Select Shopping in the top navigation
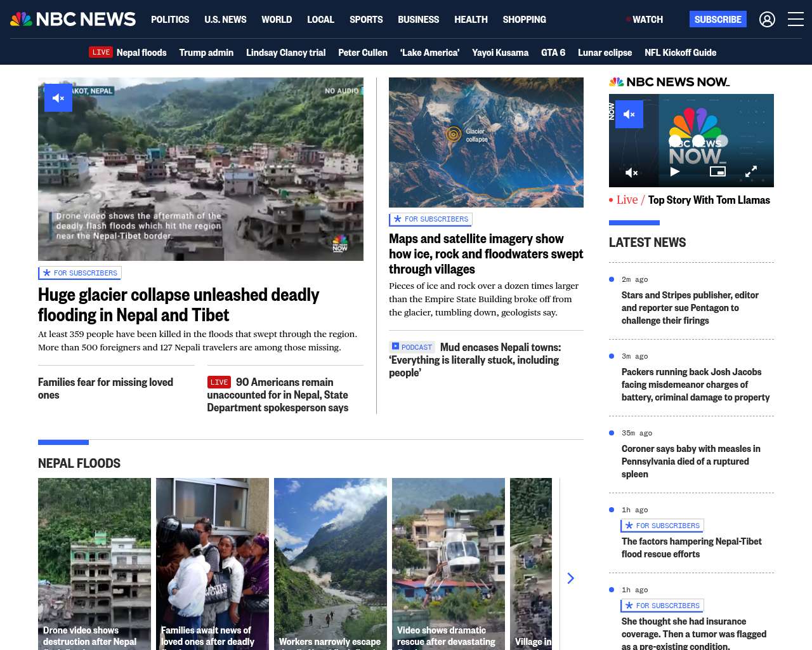This screenshot has width=812, height=650. click(x=524, y=20)
